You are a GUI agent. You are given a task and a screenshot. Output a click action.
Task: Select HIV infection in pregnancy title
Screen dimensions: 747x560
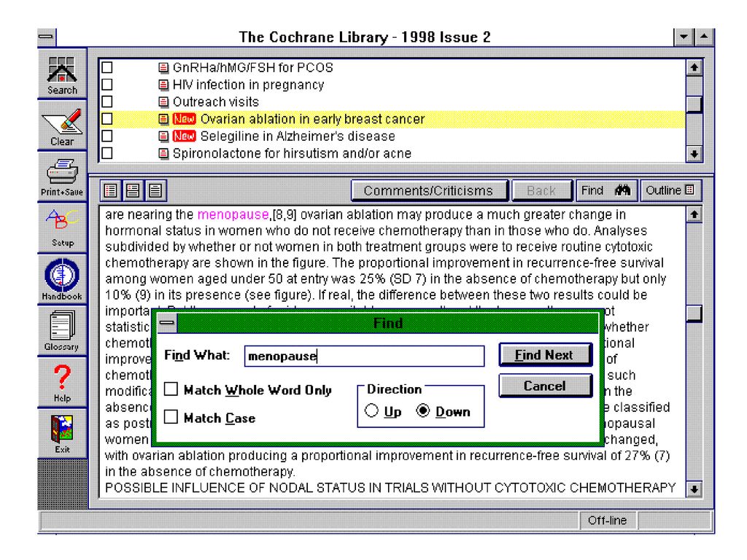point(248,85)
